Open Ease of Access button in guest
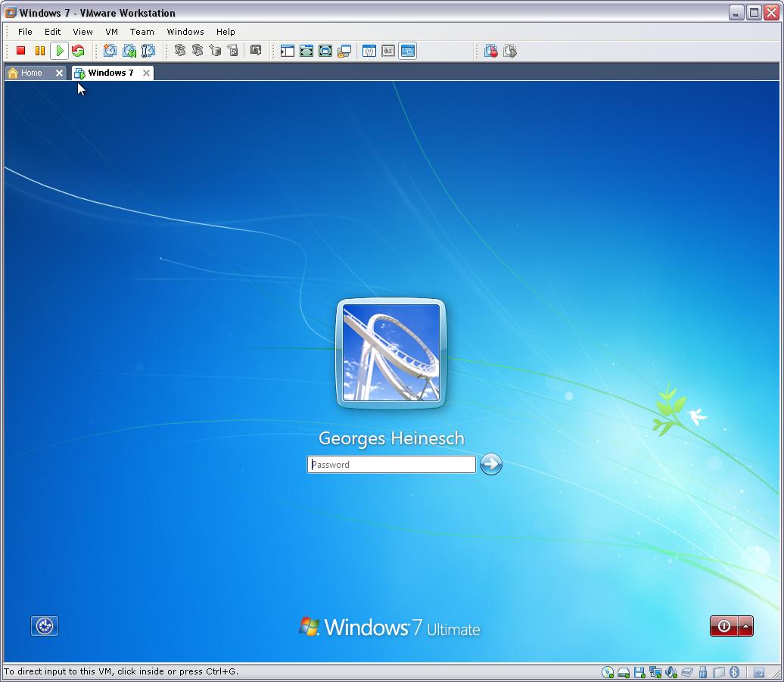Viewport: 784px width, 682px height. point(45,626)
